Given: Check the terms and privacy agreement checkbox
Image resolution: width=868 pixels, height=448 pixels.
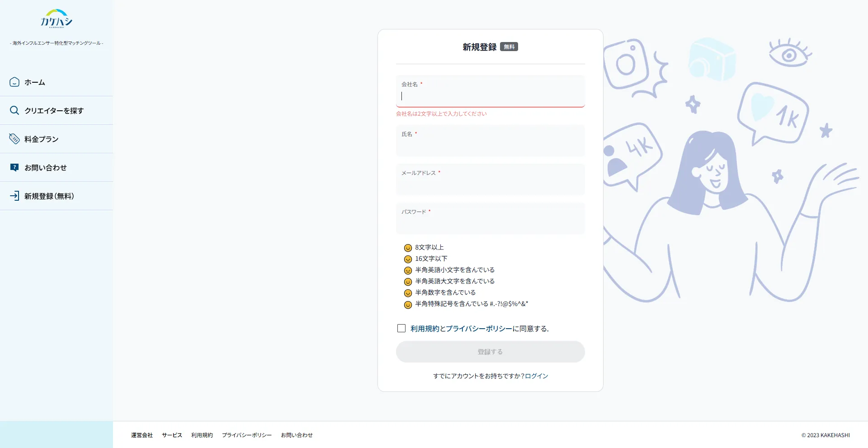Looking at the screenshot, I should (401, 328).
